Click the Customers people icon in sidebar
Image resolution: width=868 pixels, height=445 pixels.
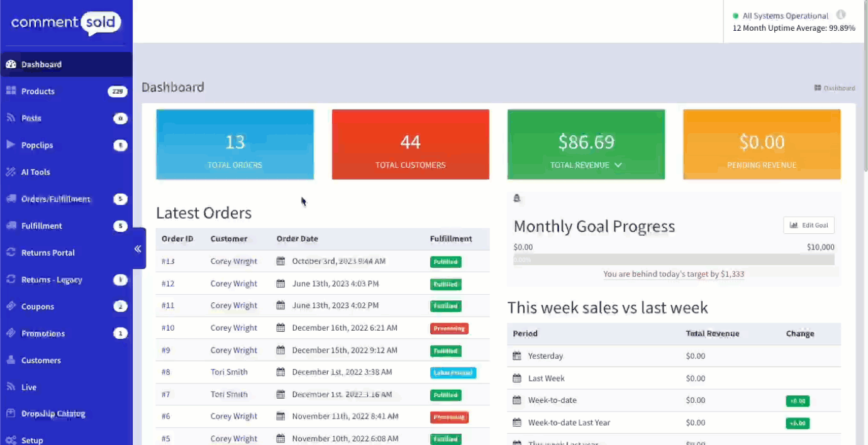[x=11, y=360]
